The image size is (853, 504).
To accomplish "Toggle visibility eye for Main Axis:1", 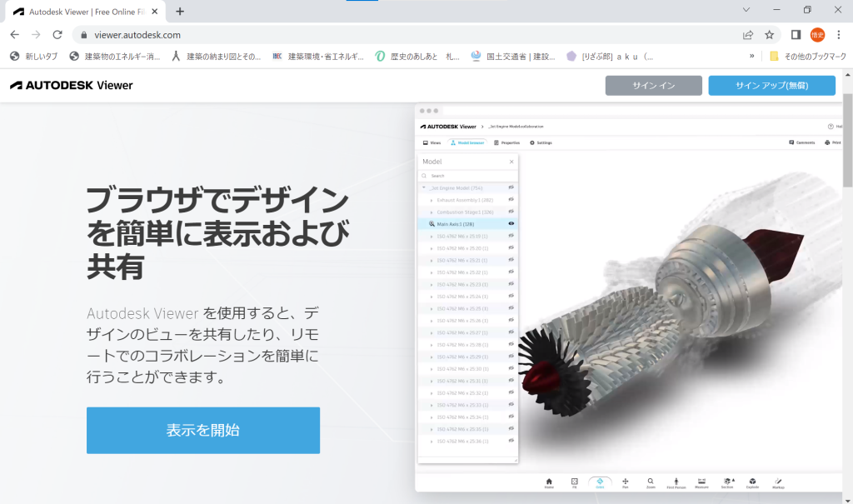I will pos(511,224).
